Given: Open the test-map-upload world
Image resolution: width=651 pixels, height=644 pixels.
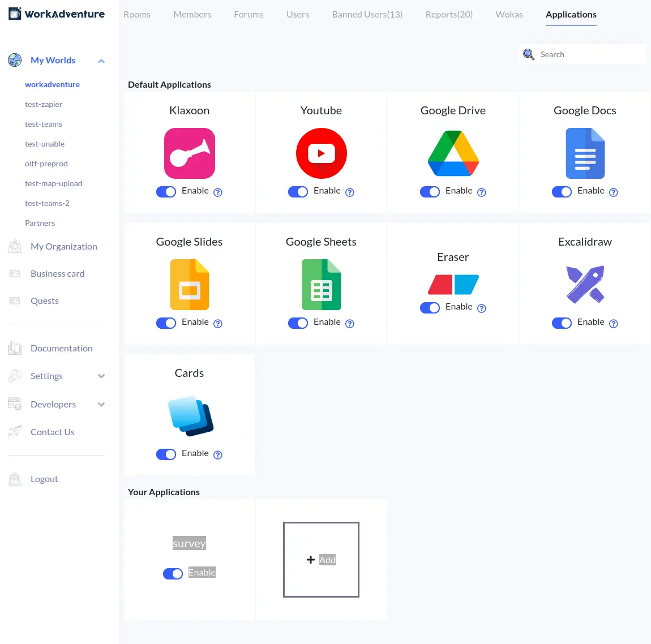Looking at the screenshot, I should pos(54,183).
